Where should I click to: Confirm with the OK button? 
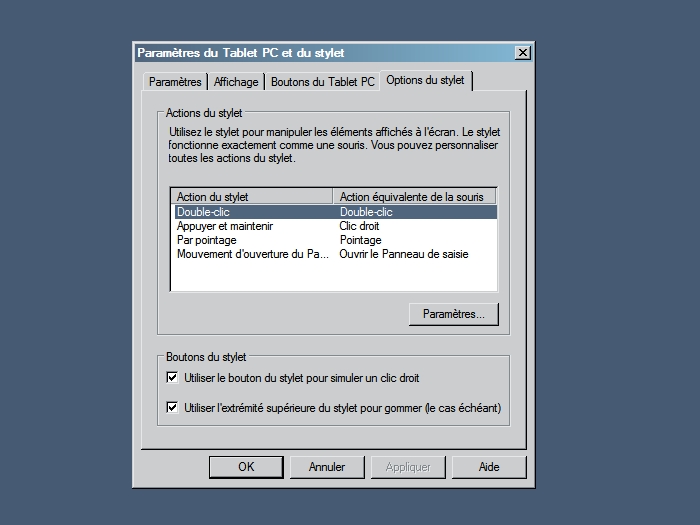(246, 467)
